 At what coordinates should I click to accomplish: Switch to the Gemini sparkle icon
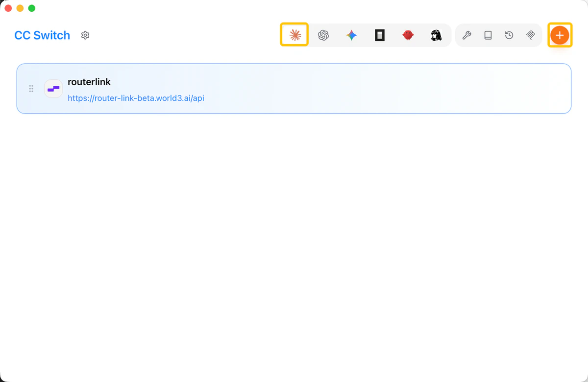tap(351, 35)
